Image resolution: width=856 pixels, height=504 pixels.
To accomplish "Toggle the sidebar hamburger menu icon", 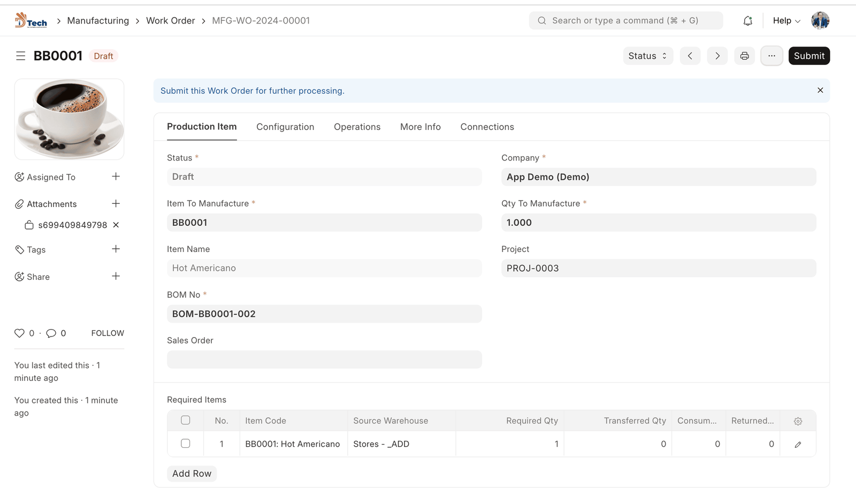I will coord(21,56).
